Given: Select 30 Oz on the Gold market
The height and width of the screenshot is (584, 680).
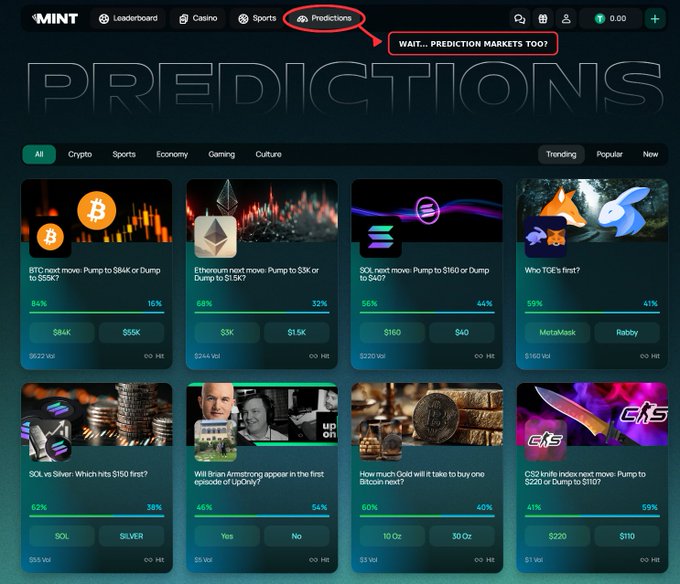Looking at the screenshot, I should click(462, 536).
